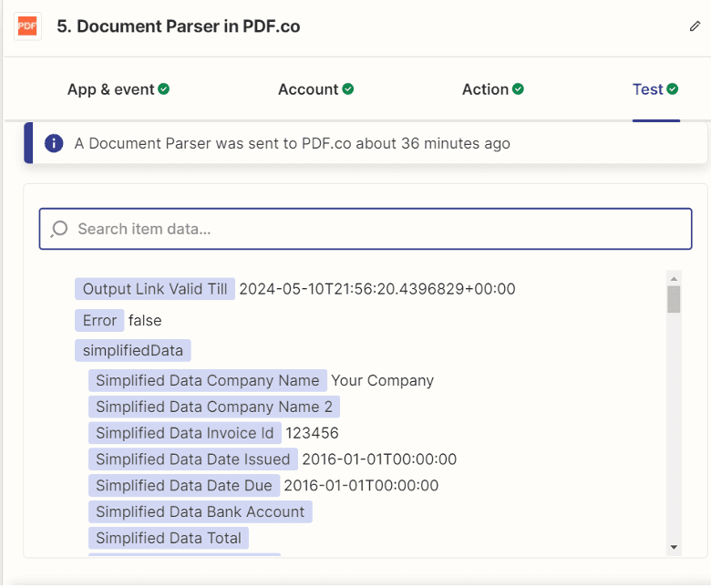Click green checkmark beside Action
The width and height of the screenshot is (711, 588).
[518, 88]
